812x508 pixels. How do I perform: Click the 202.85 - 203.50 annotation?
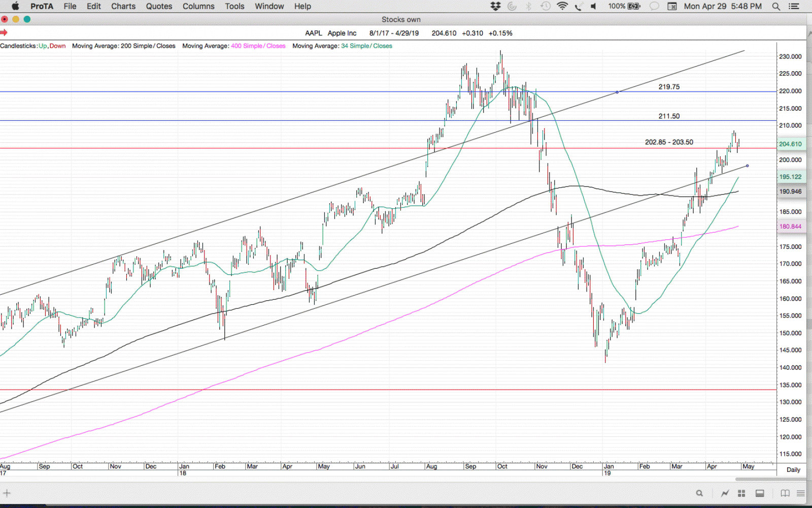point(669,142)
